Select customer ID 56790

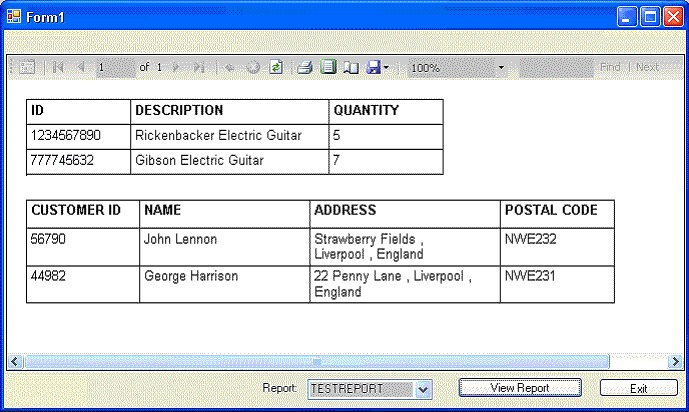pos(83,247)
